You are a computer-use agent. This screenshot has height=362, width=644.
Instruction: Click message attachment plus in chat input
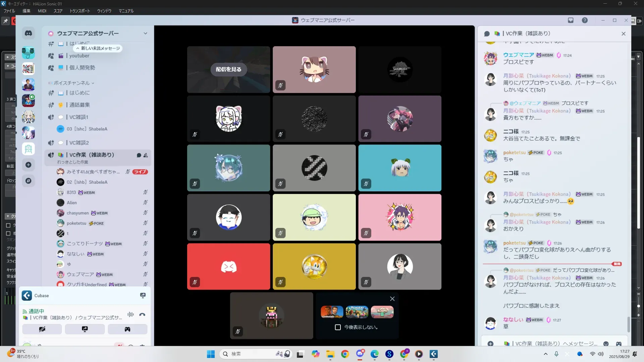click(x=490, y=344)
